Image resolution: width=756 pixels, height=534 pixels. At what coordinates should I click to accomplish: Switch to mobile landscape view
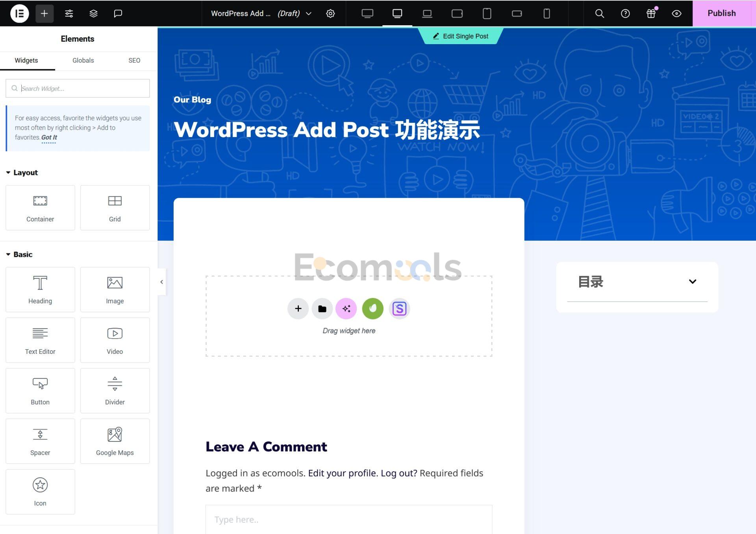(517, 13)
